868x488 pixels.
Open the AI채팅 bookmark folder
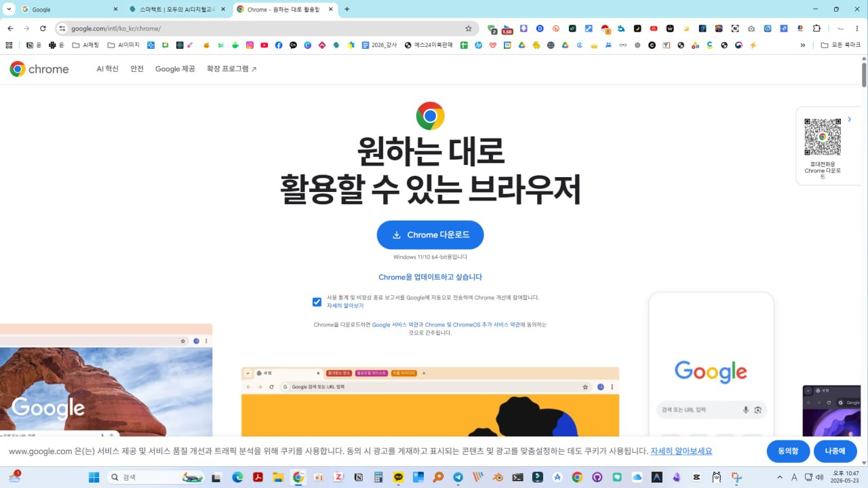point(85,45)
